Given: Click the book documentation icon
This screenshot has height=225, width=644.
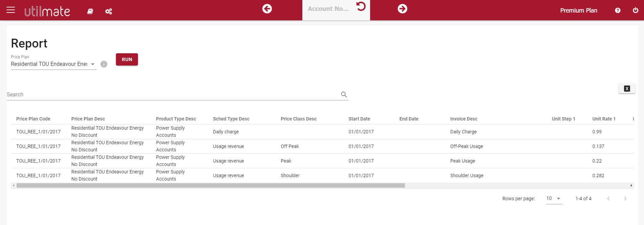Looking at the screenshot, I should [90, 12].
